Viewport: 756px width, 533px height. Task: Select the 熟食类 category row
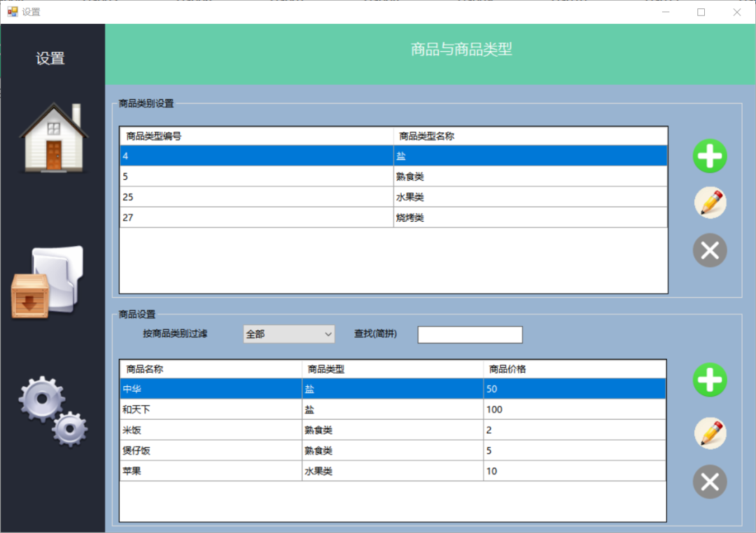(x=393, y=177)
